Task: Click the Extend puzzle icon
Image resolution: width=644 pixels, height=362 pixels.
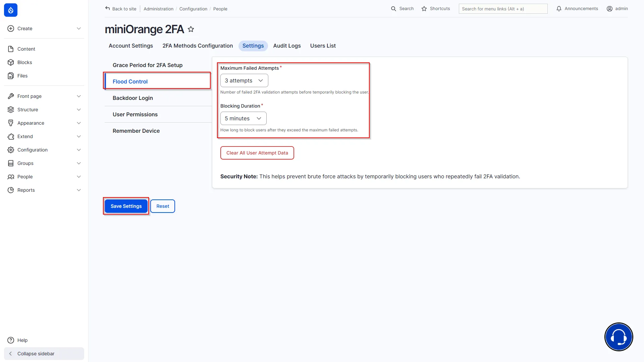Action: [x=11, y=136]
